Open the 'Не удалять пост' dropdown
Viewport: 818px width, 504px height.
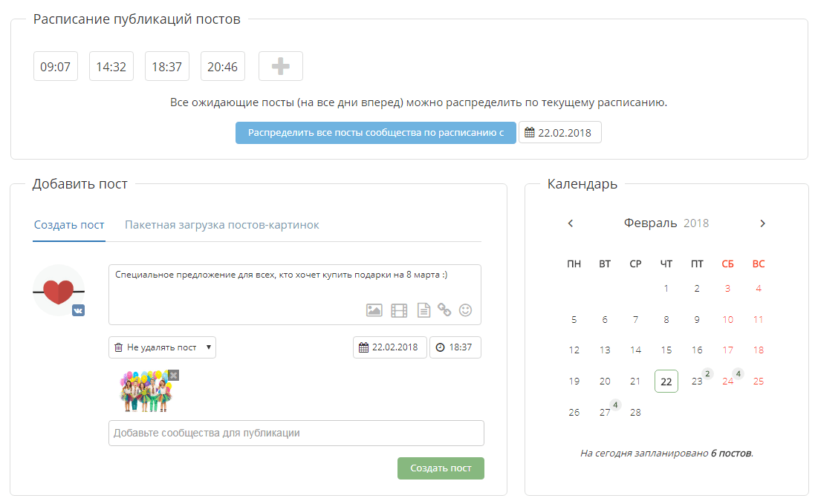(162, 347)
